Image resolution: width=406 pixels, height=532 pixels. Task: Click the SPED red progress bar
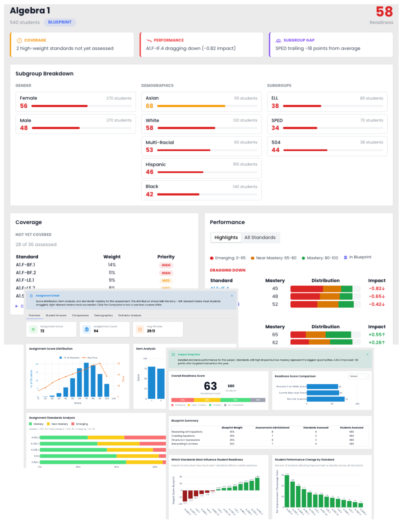pyautogui.click(x=300, y=128)
